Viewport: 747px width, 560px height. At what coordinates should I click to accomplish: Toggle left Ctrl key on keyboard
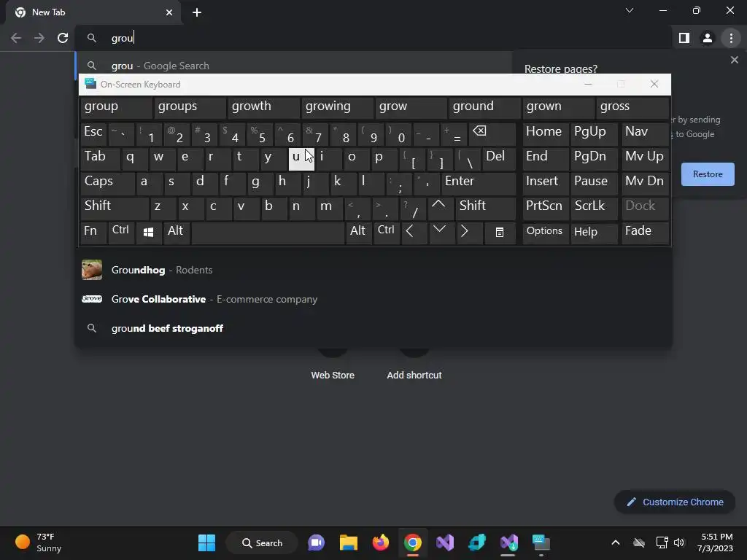(x=121, y=233)
